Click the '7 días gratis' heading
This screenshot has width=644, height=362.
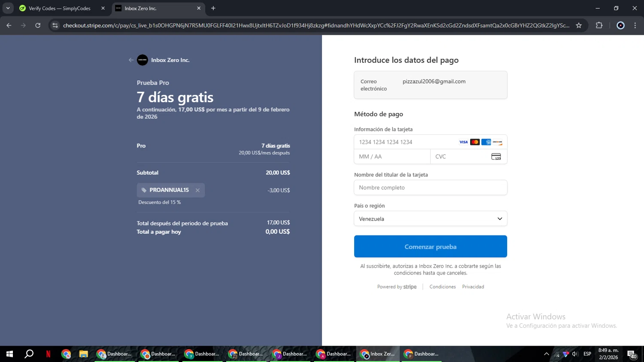tap(175, 97)
